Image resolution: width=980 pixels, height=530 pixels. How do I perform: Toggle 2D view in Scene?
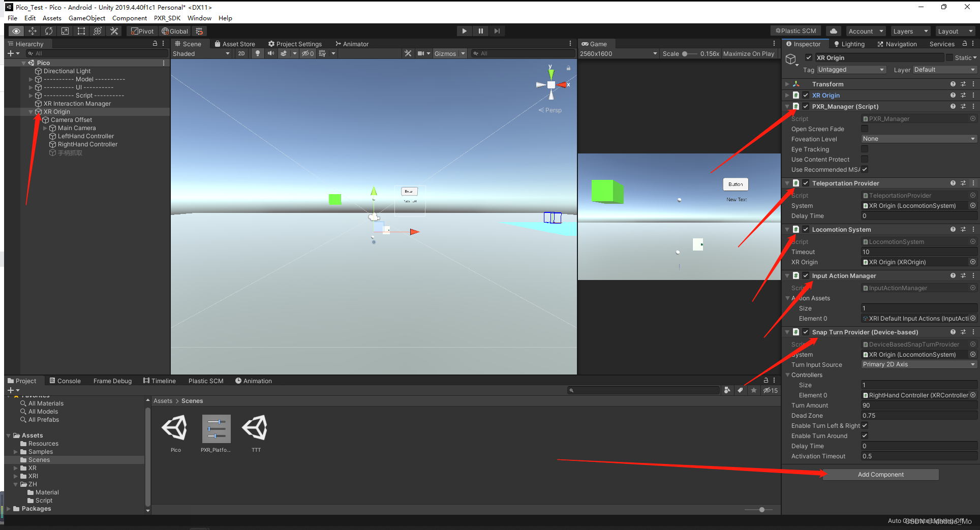click(x=241, y=53)
